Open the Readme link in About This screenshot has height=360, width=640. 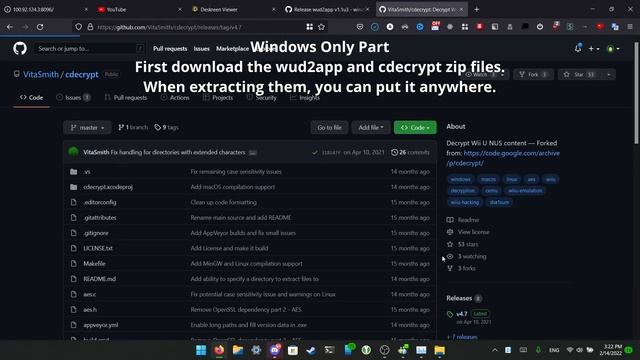point(468,220)
